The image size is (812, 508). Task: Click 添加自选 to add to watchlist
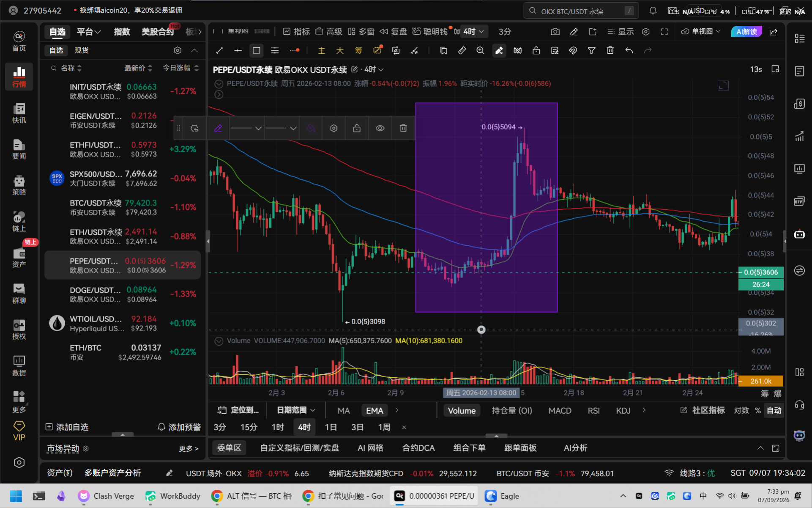[x=67, y=427]
